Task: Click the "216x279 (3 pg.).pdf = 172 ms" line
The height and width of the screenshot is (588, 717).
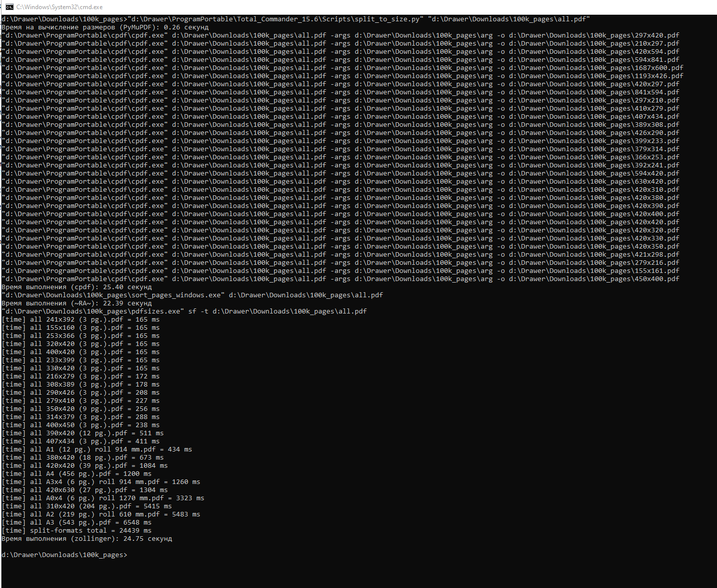Action: (81, 376)
